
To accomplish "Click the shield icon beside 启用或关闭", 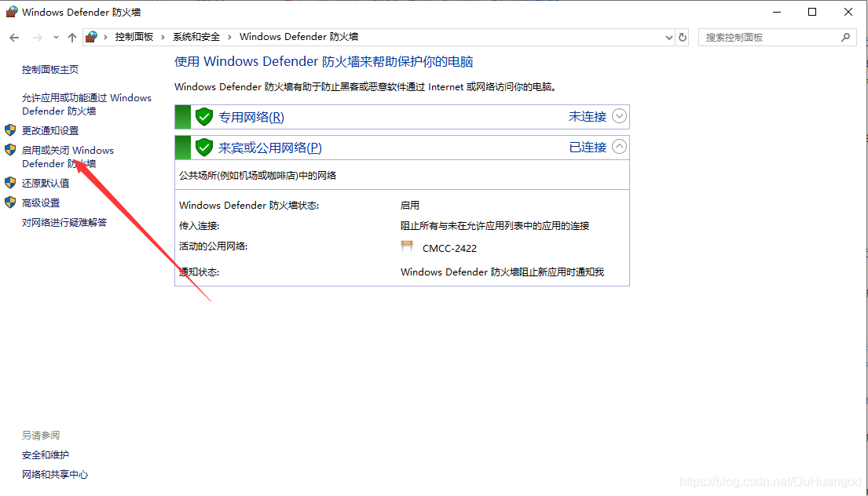I will [10, 150].
